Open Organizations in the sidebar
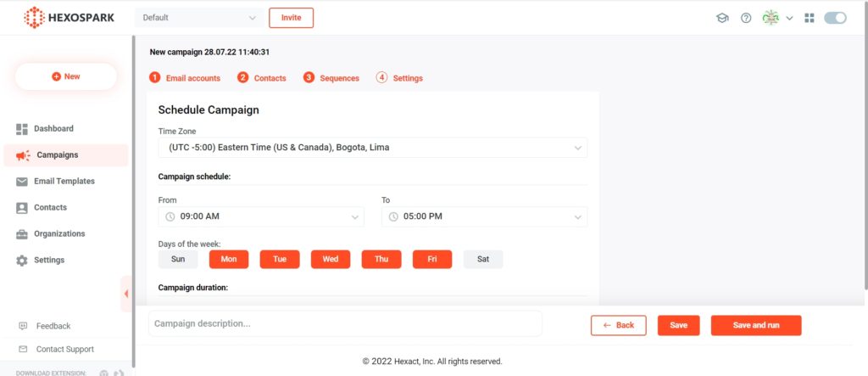Image resolution: width=868 pixels, height=376 pixels. [59, 234]
